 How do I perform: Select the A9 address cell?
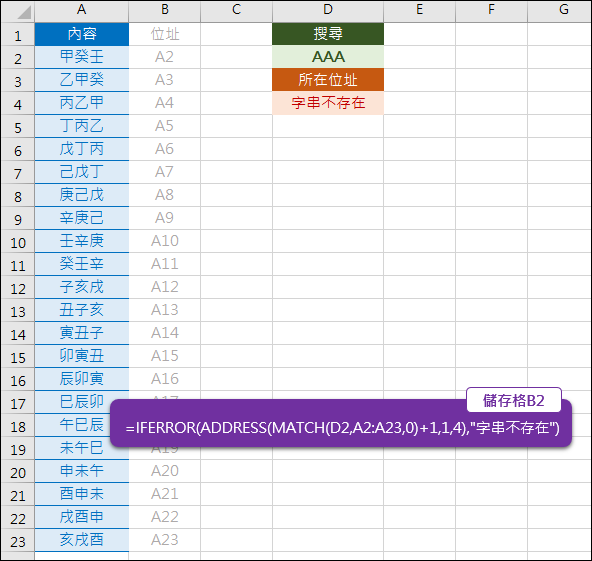click(165, 218)
